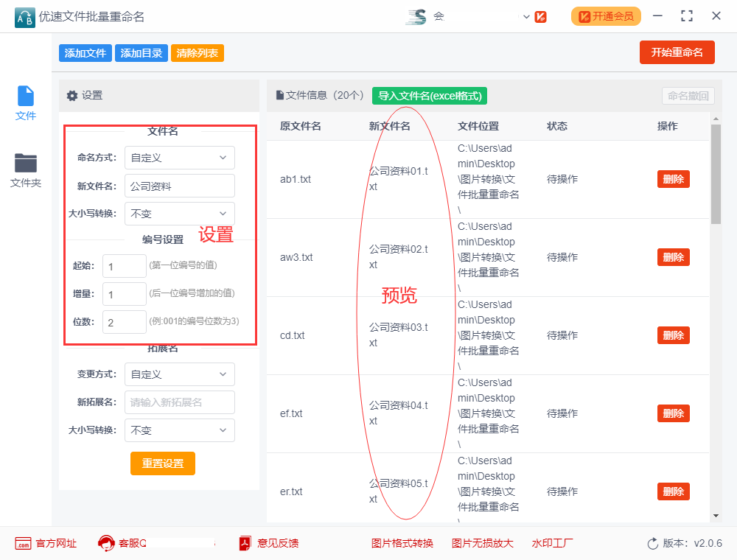Open 图片无损放大 link
Viewport: 737px width, 560px height.
point(482,544)
